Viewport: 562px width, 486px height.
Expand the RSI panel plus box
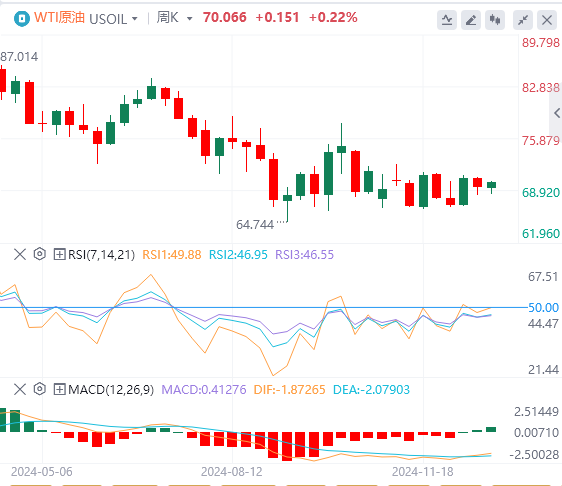[59, 255]
